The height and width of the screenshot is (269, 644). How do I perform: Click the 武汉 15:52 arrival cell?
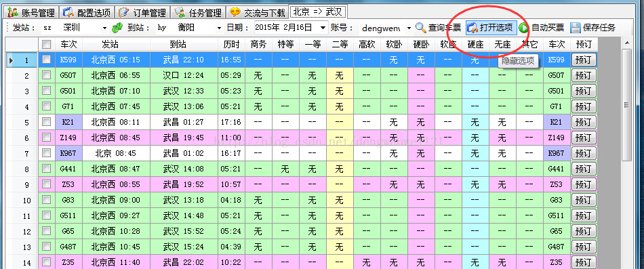point(184,232)
